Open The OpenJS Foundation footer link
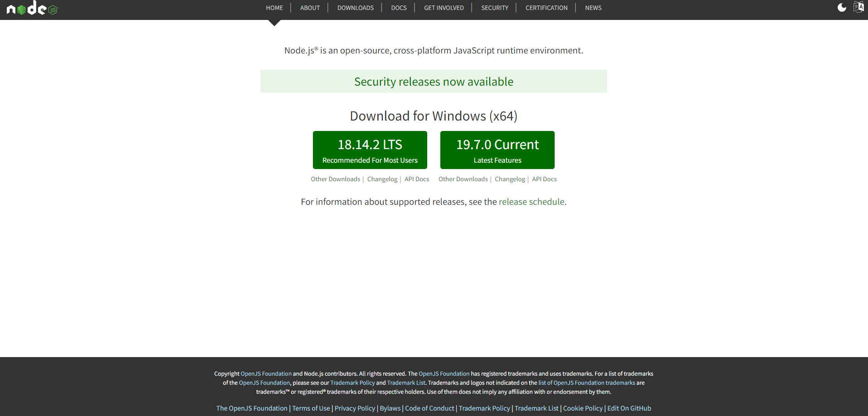868x416 pixels. (252, 408)
